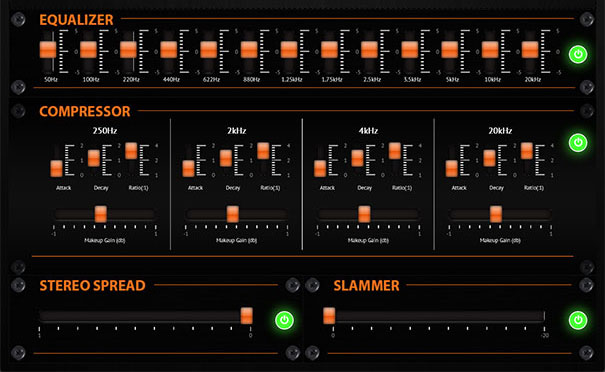Click the 20kHz compressor Decay slider
This screenshot has height=372, width=605.
[489, 158]
